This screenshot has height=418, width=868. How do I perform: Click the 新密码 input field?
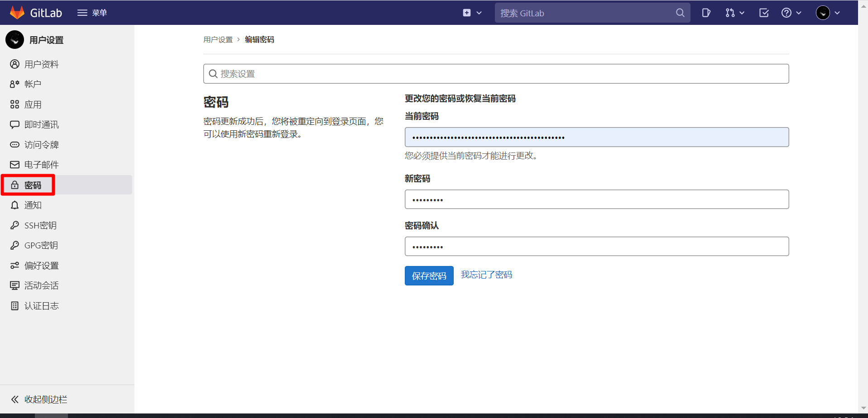pyautogui.click(x=596, y=199)
